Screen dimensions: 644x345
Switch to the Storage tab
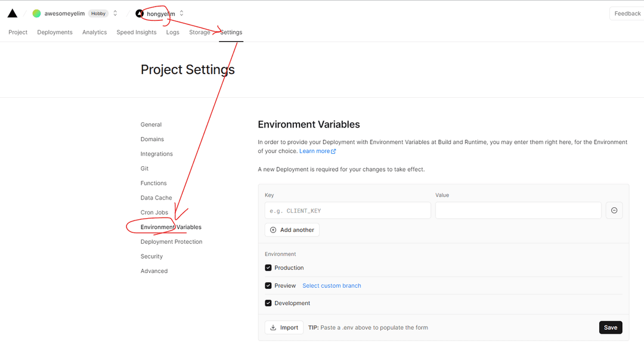pos(200,32)
